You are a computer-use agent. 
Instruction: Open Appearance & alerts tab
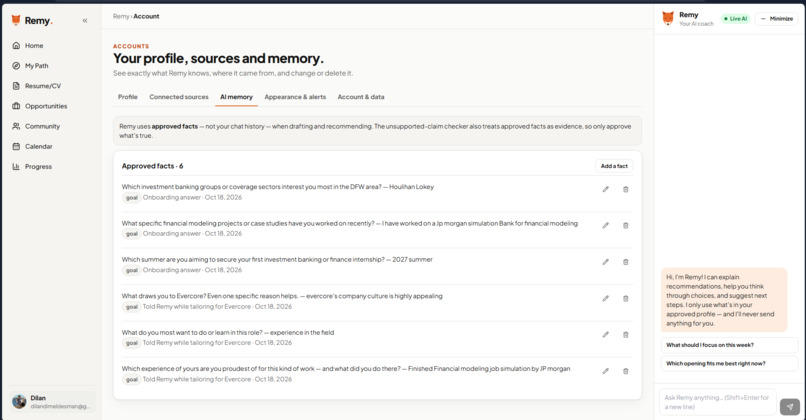(x=295, y=97)
